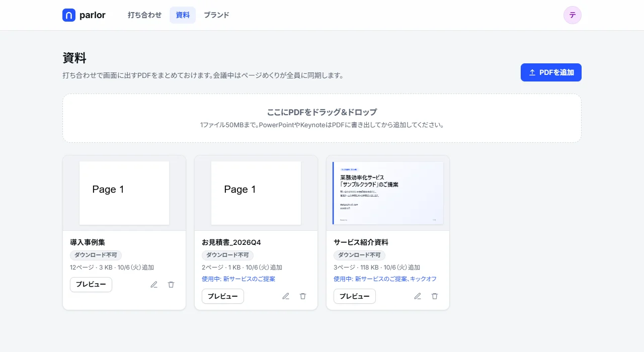Viewport: 644px width, 352px height.
Task: Delete サービス紹介資料 with trash icon
Action: pos(435,296)
